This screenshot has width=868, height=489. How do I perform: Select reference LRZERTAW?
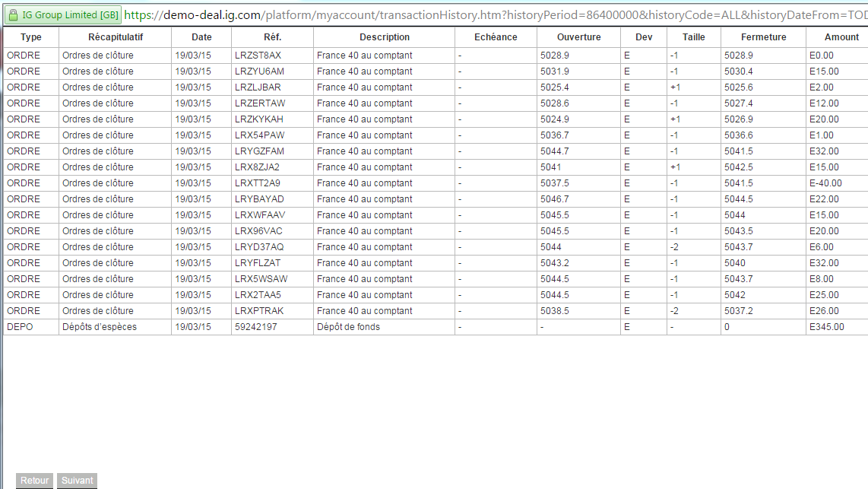pyautogui.click(x=260, y=103)
